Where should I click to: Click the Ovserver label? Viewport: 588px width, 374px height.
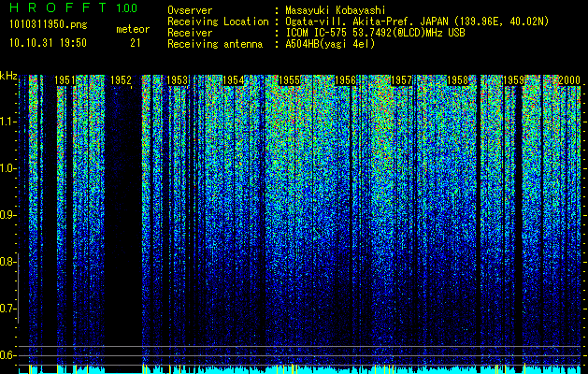click(x=190, y=10)
